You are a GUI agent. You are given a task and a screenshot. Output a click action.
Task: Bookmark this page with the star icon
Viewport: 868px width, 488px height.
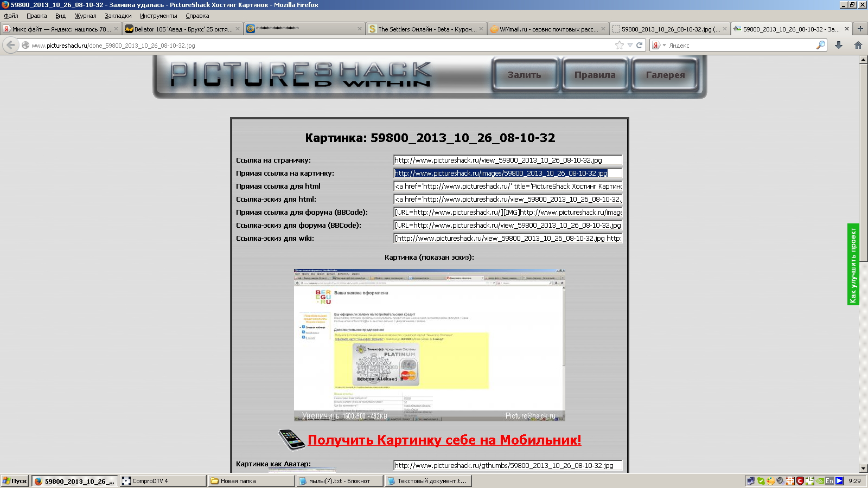620,45
